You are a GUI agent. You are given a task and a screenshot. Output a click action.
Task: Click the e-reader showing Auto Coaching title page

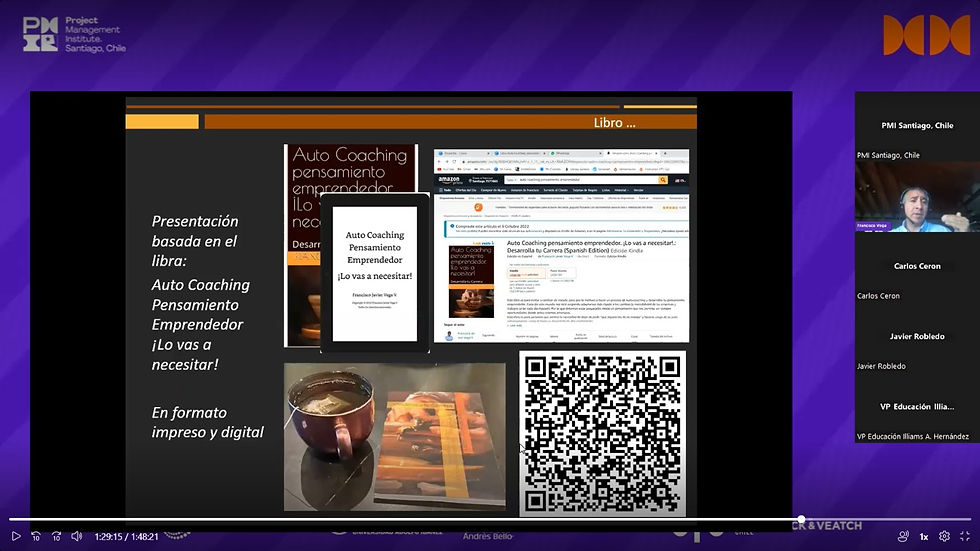point(375,274)
